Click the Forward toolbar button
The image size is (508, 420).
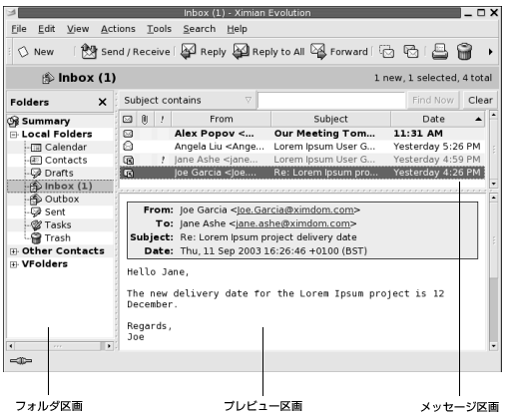click(x=339, y=52)
